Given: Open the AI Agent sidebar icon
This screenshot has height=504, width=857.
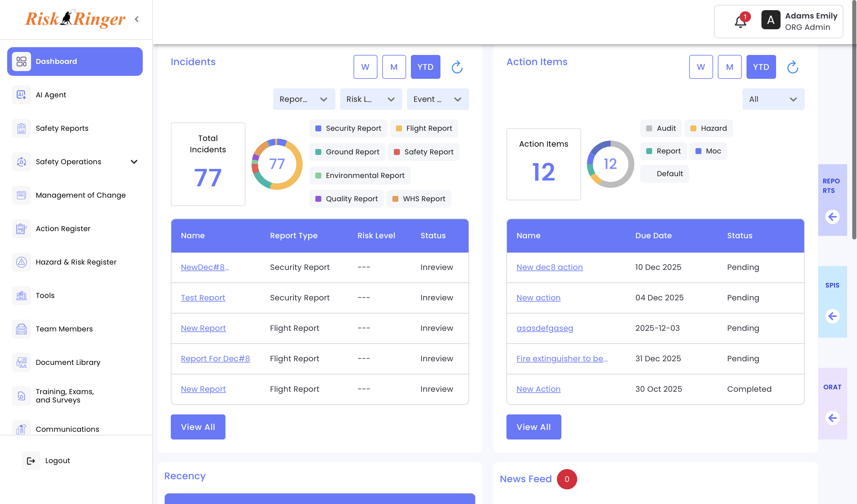Looking at the screenshot, I should click(21, 95).
